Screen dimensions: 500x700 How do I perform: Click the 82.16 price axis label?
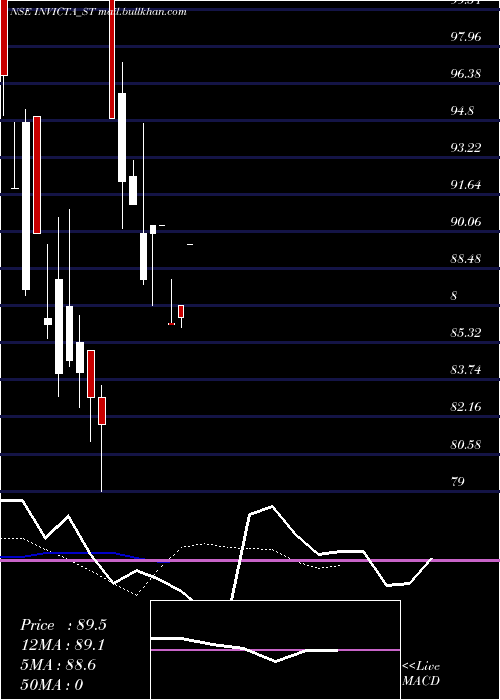pos(466,407)
